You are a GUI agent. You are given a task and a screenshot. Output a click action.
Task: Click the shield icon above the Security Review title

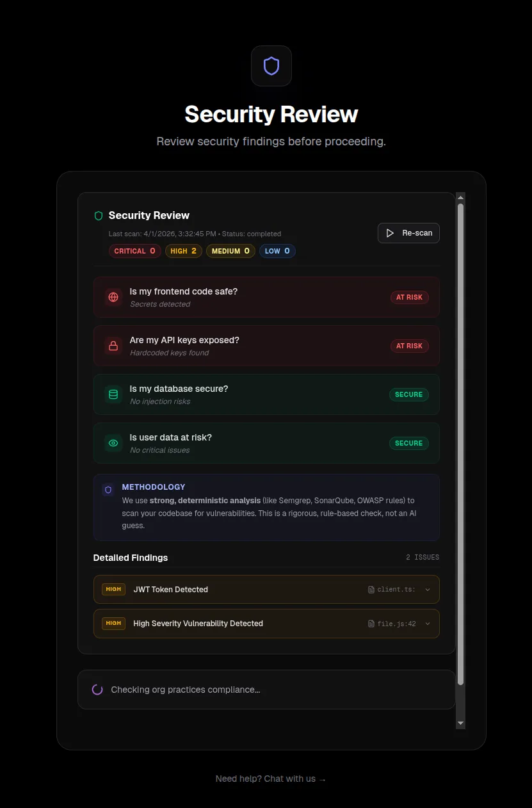pyautogui.click(x=271, y=65)
